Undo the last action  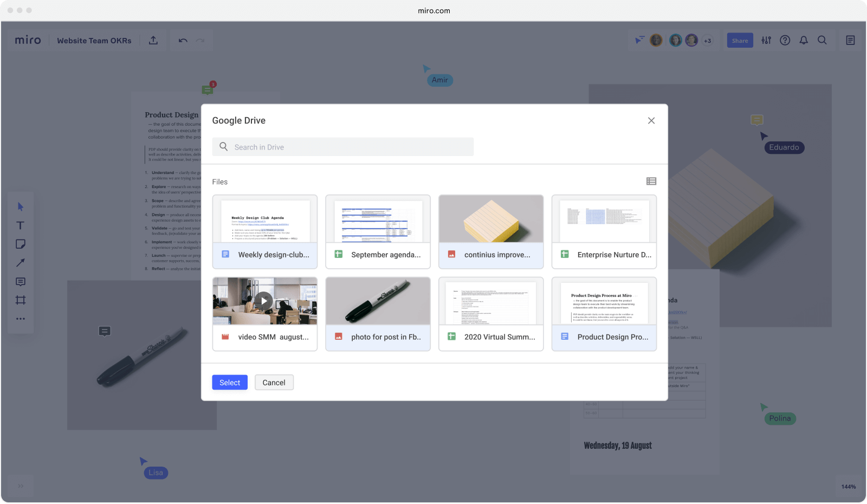click(183, 41)
